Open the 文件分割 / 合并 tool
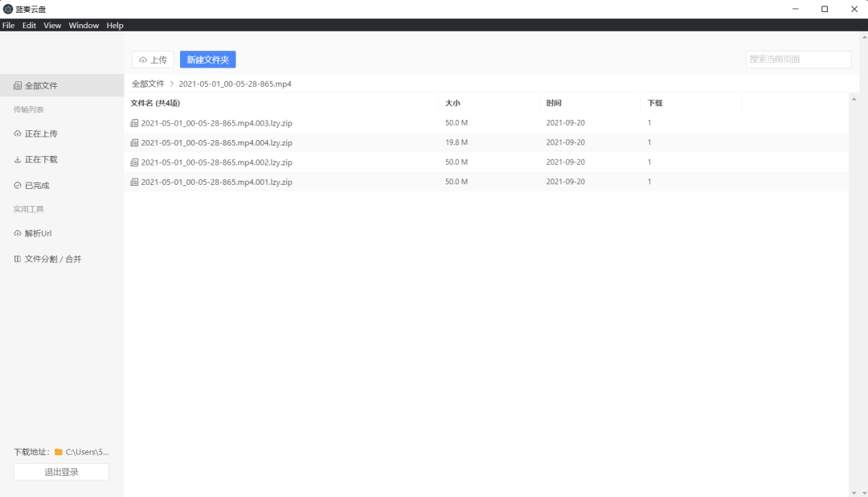Screen dimensions: 868x497 pos(52,259)
